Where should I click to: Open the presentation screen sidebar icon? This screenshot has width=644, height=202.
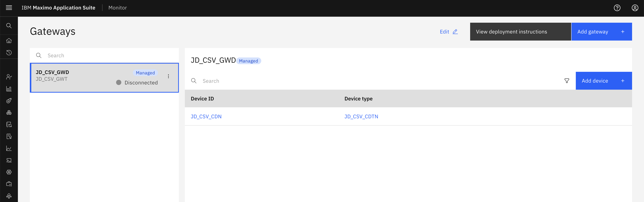click(x=9, y=160)
